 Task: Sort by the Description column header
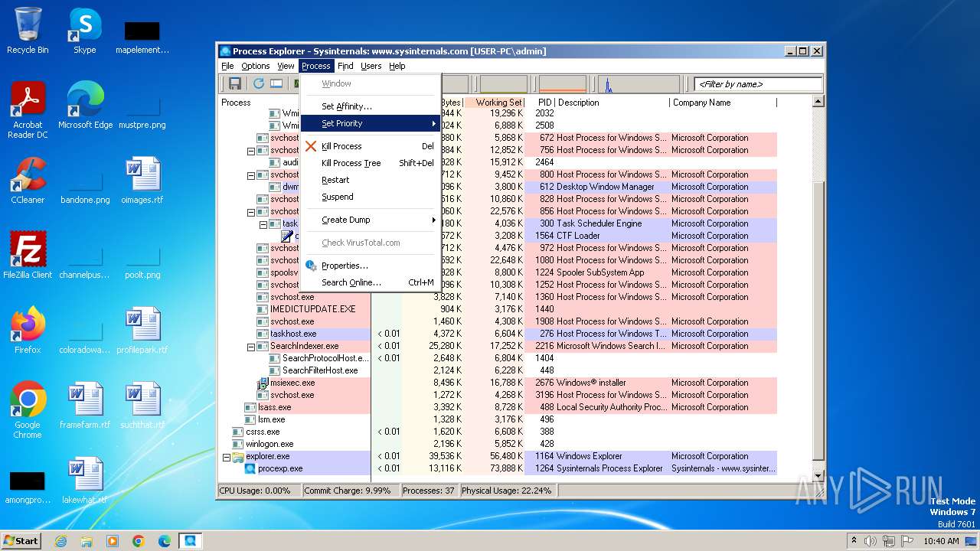[x=612, y=103]
